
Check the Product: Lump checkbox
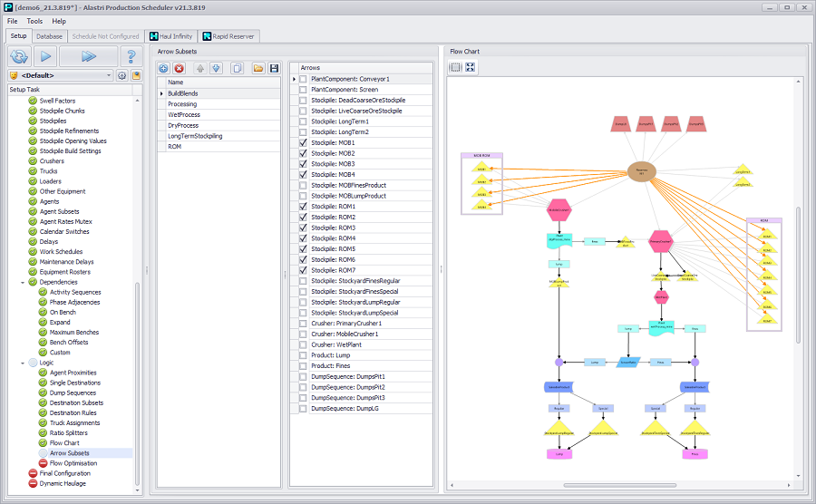click(303, 355)
